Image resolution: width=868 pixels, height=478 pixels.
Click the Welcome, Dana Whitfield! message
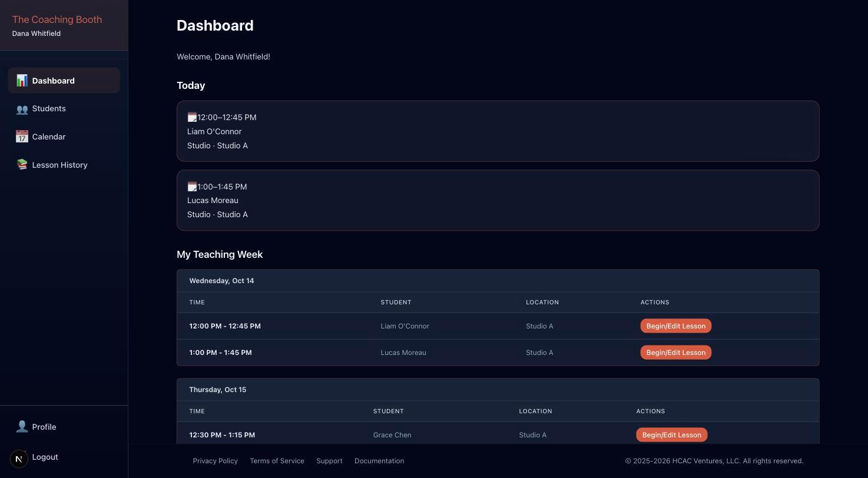(x=223, y=57)
